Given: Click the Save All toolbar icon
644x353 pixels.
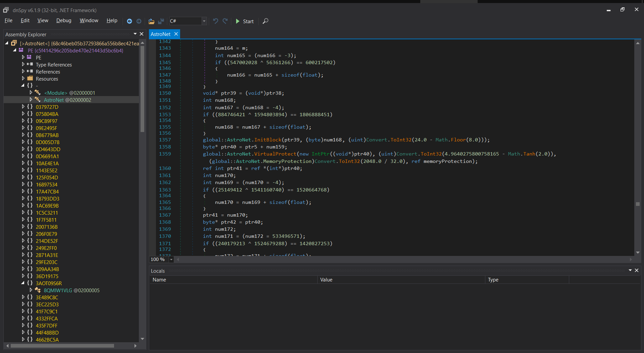Looking at the screenshot, I should (x=161, y=21).
